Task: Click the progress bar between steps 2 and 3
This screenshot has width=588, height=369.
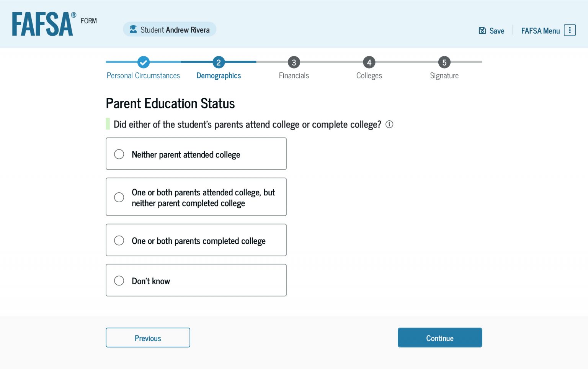Action: point(256,62)
